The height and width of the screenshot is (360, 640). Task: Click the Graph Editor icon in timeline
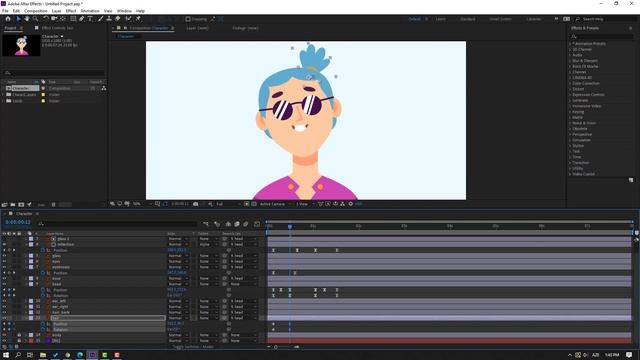(x=257, y=224)
